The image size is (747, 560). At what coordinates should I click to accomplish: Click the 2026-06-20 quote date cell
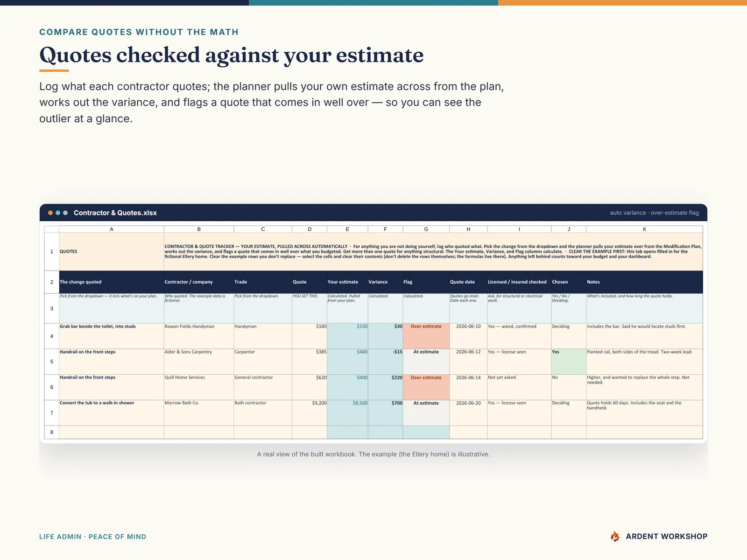coord(468,413)
